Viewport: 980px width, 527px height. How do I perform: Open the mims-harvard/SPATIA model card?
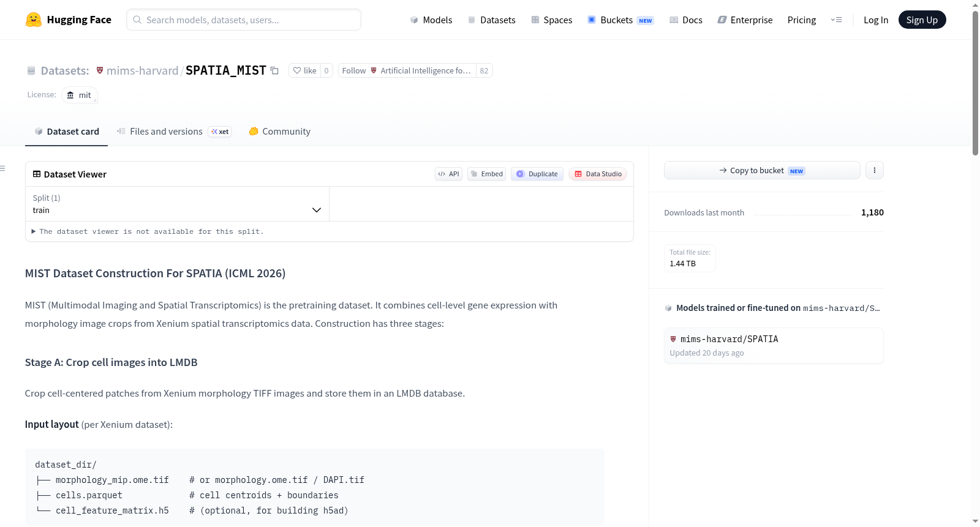coord(774,345)
